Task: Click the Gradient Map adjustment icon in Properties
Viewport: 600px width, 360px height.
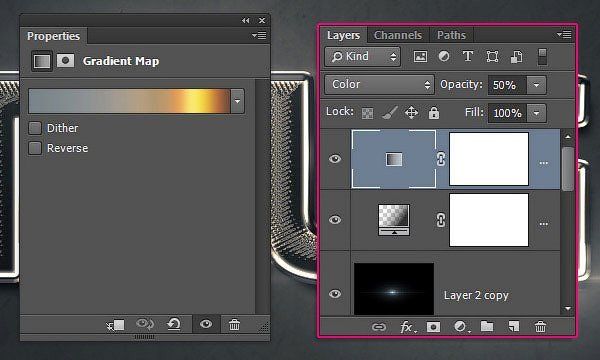Action: point(42,61)
